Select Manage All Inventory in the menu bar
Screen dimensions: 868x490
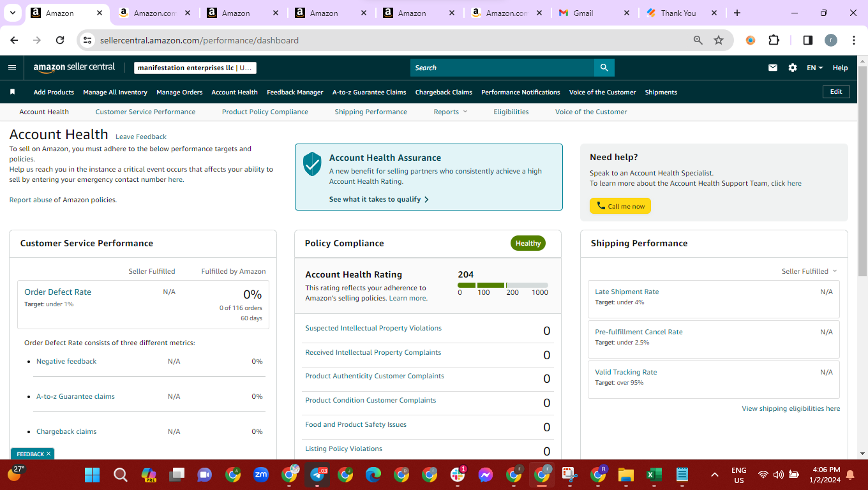(x=115, y=92)
